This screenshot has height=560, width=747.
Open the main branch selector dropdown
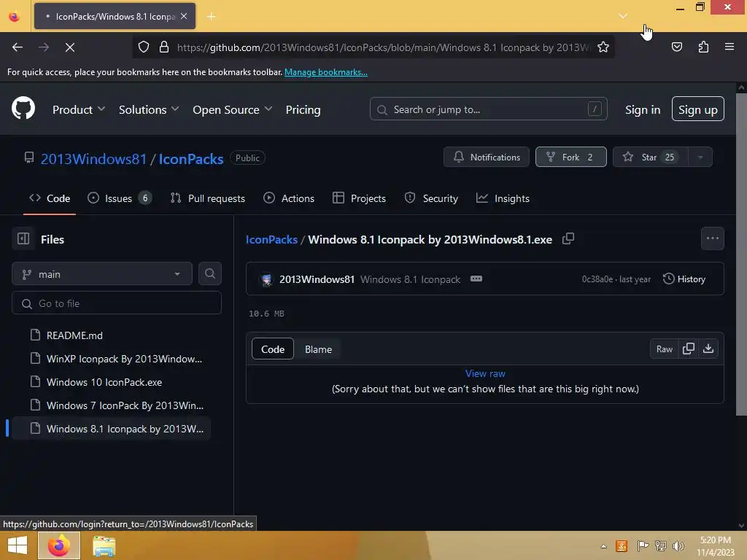(x=102, y=274)
